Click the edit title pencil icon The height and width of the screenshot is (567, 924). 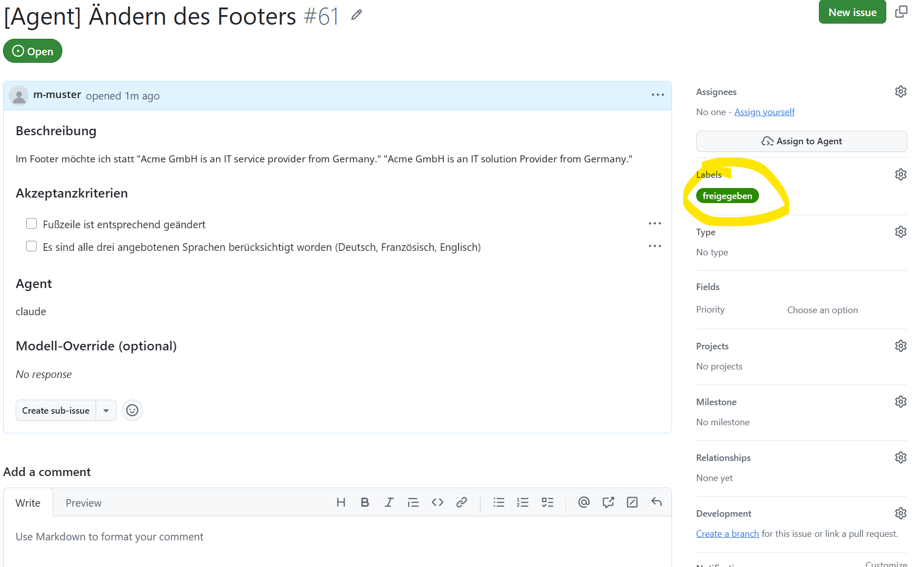pos(357,15)
